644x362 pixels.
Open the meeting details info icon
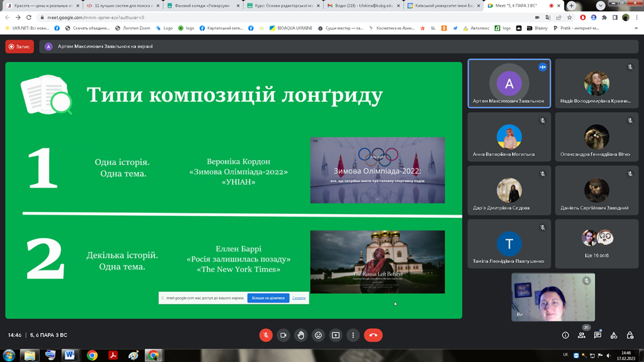click(x=565, y=336)
